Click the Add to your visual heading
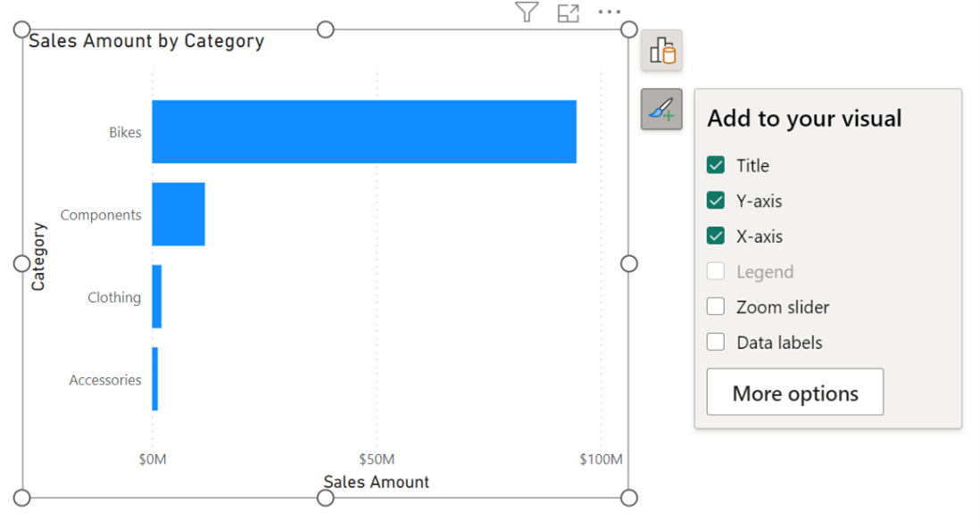Screen dimensions: 980x529 [x=804, y=119]
